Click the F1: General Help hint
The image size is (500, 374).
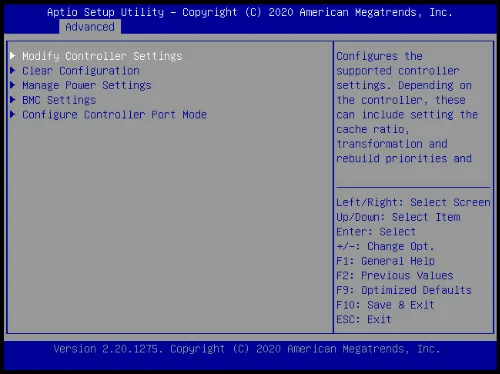[386, 261]
